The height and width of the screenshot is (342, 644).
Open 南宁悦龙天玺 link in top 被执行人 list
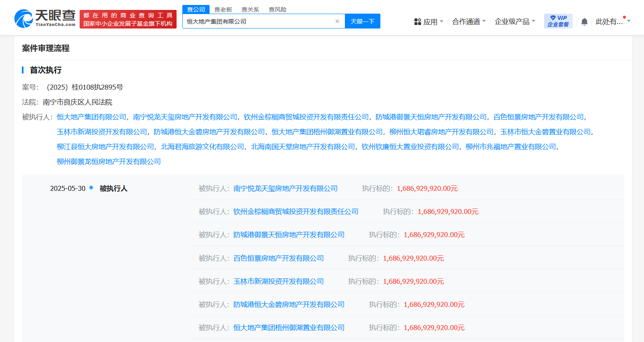[185, 117]
